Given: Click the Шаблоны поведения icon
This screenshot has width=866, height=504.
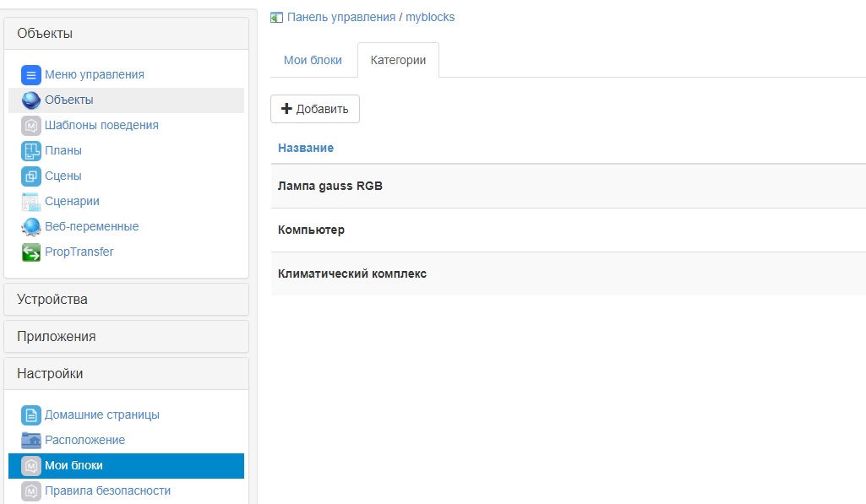Looking at the screenshot, I should (x=31, y=126).
